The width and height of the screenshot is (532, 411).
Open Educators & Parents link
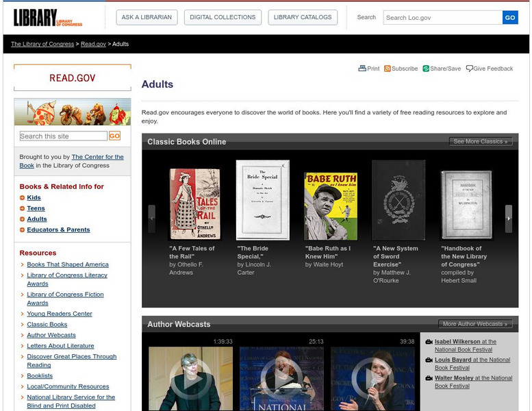click(58, 229)
